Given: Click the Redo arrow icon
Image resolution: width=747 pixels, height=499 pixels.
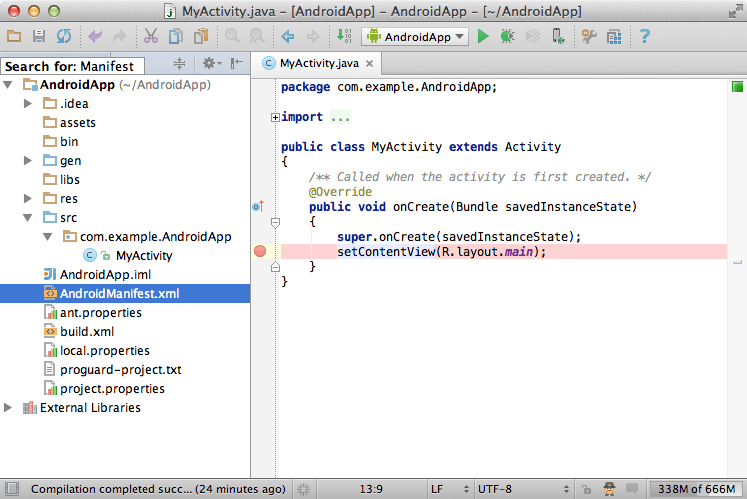Looking at the screenshot, I should pyautogui.click(x=120, y=36).
